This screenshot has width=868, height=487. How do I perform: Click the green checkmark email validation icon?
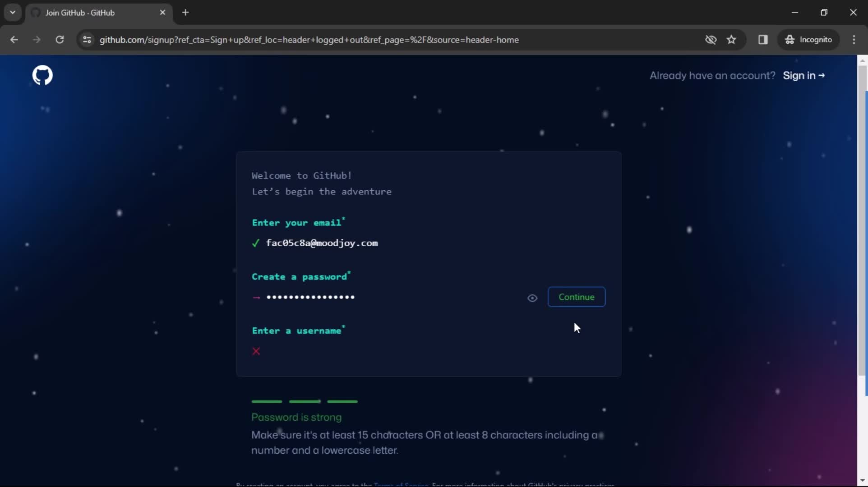pos(256,243)
